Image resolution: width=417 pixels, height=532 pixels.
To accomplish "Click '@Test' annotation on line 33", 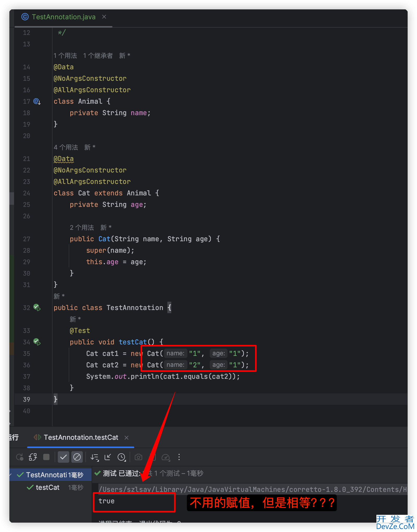I will pyautogui.click(x=80, y=331).
